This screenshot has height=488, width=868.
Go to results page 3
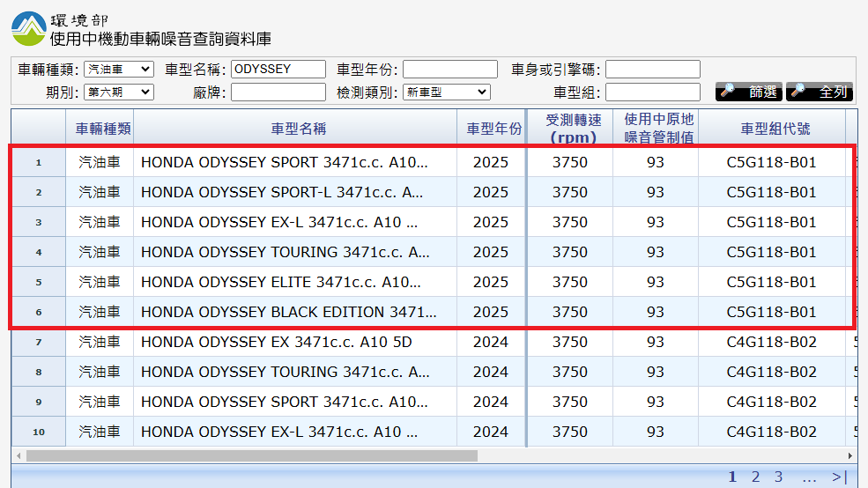point(778,477)
